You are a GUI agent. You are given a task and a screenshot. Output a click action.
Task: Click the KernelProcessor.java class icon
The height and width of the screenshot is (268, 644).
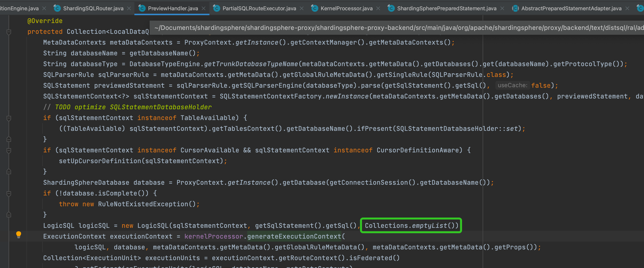[x=314, y=8]
